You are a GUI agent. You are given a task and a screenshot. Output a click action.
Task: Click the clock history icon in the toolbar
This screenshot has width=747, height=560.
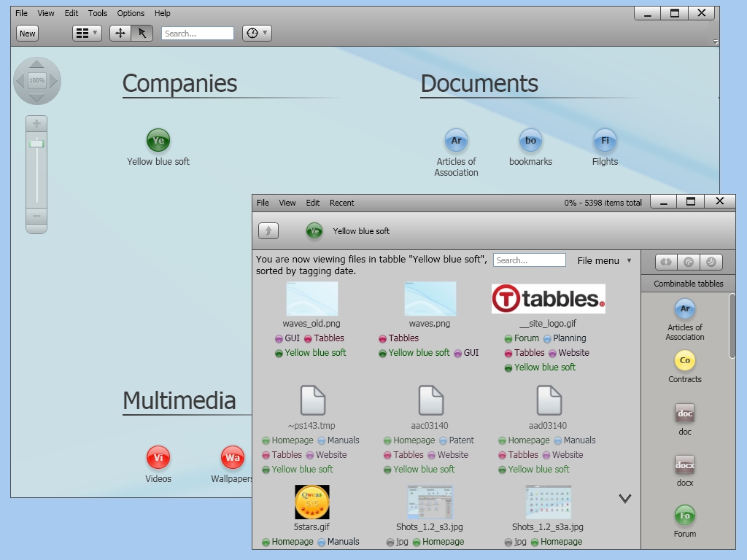[x=252, y=33]
